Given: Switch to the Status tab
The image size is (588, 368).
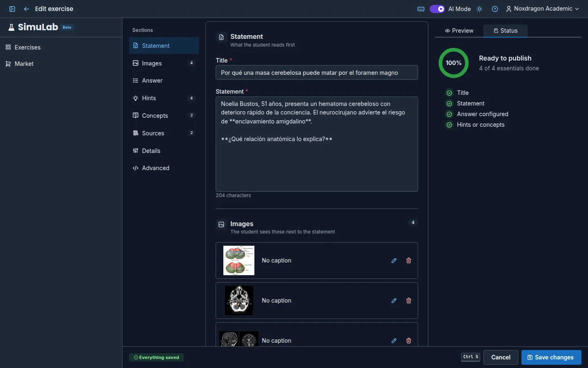Looking at the screenshot, I should coord(506,31).
